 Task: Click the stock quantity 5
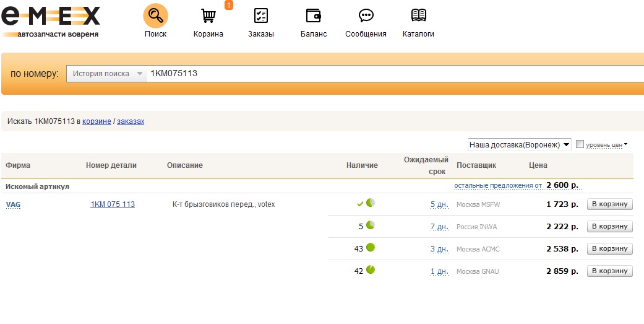click(361, 227)
